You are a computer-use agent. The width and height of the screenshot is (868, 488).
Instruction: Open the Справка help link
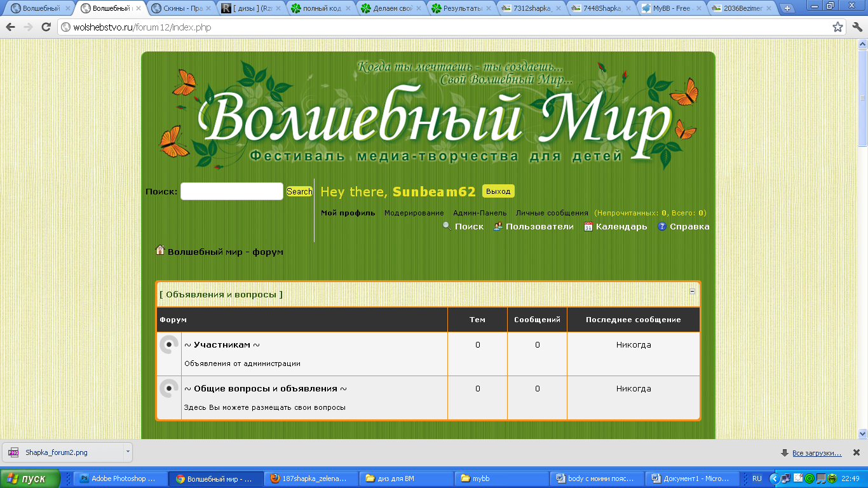[x=689, y=226]
